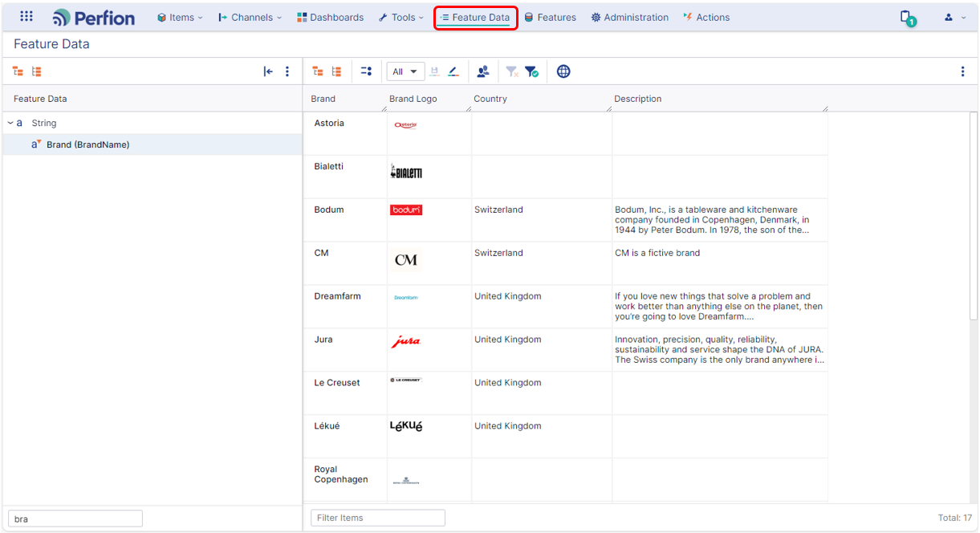Click expand-all icon in the grid toolbar

pyautogui.click(x=318, y=71)
